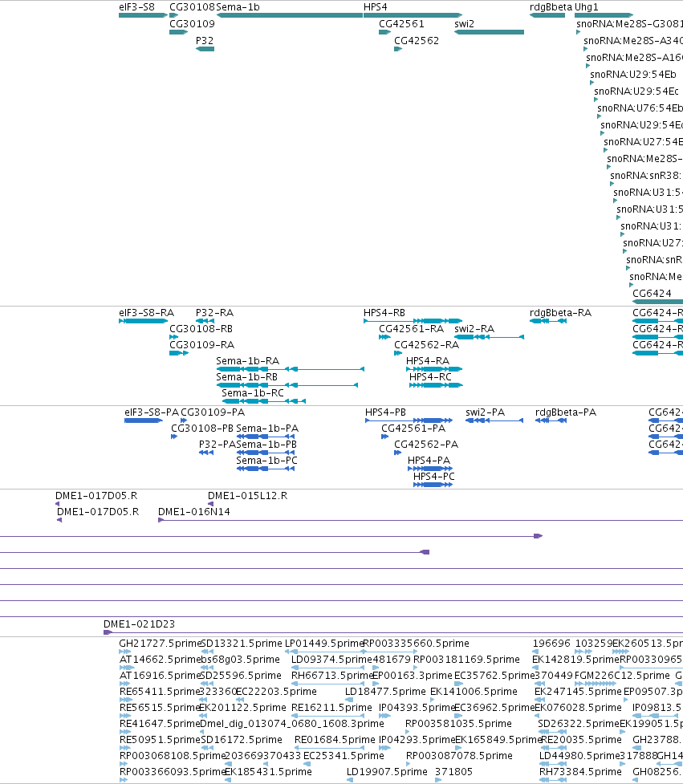The image size is (683, 784).
Task: Click the swi2-PA label
Action: pos(485,412)
